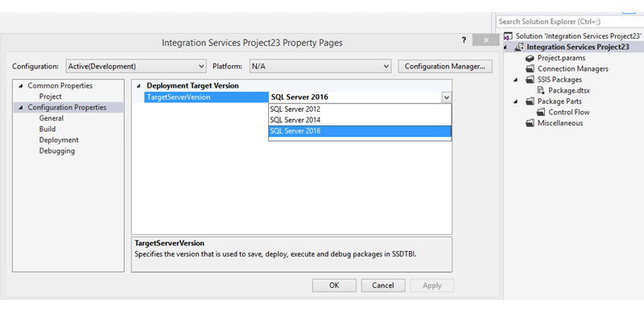Click the Control Flow folder icon
The image size is (644, 312).
[x=541, y=112]
